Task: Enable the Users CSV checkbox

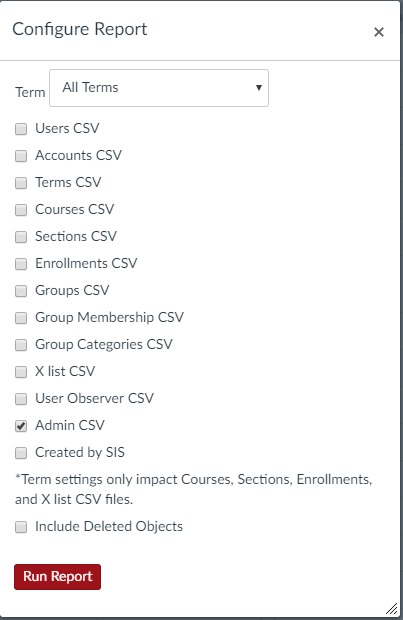Action: [x=21, y=129]
